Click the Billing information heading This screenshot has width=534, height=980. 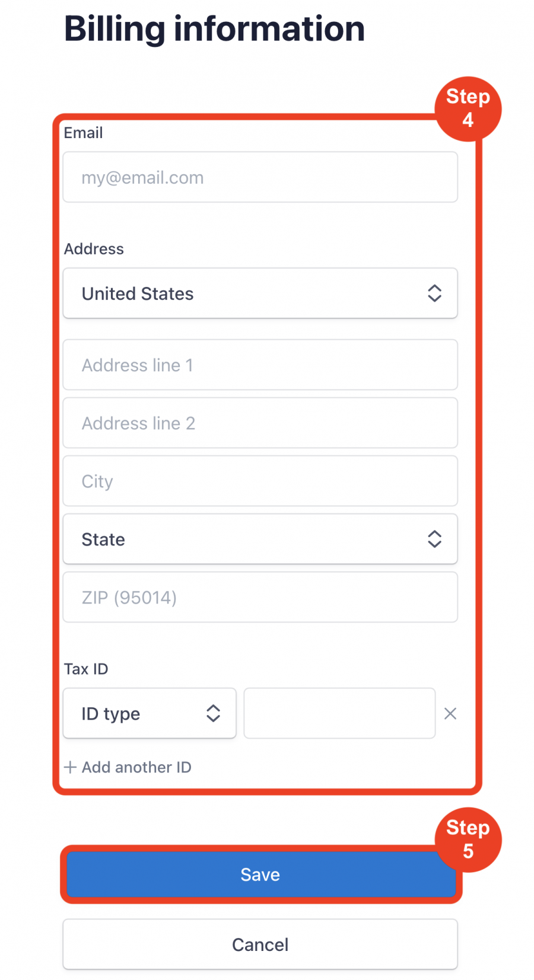(x=214, y=28)
